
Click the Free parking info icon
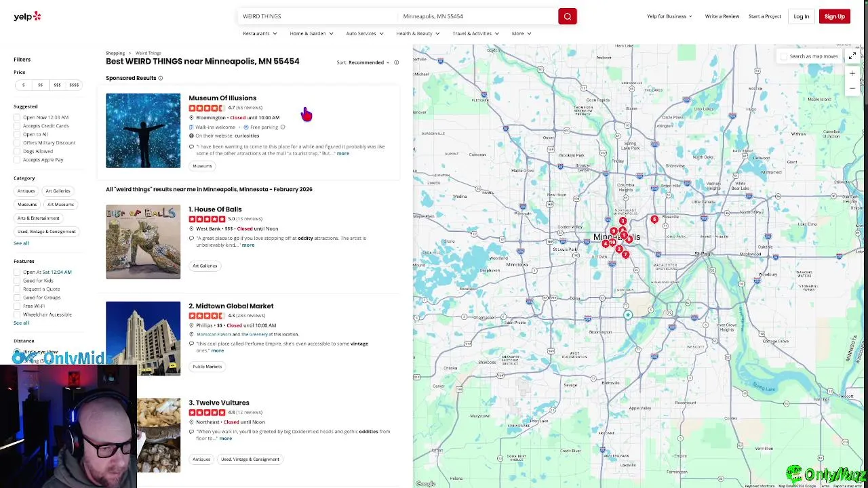click(283, 127)
